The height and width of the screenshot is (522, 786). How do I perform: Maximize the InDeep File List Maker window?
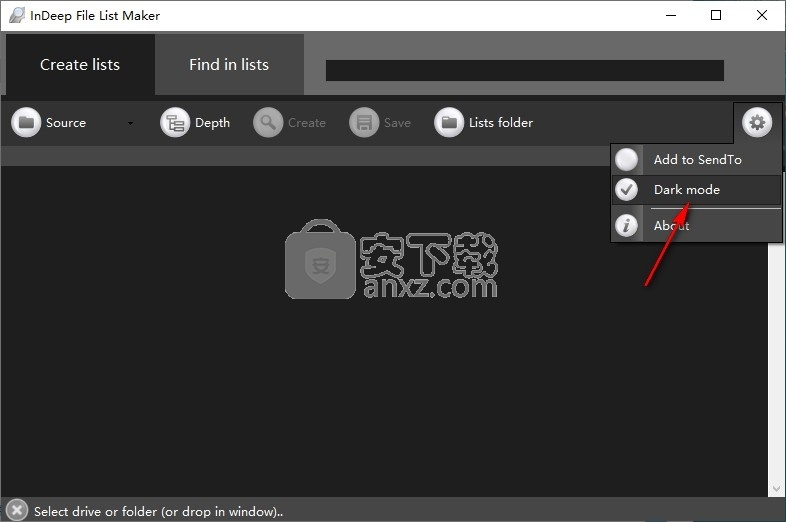click(x=716, y=15)
